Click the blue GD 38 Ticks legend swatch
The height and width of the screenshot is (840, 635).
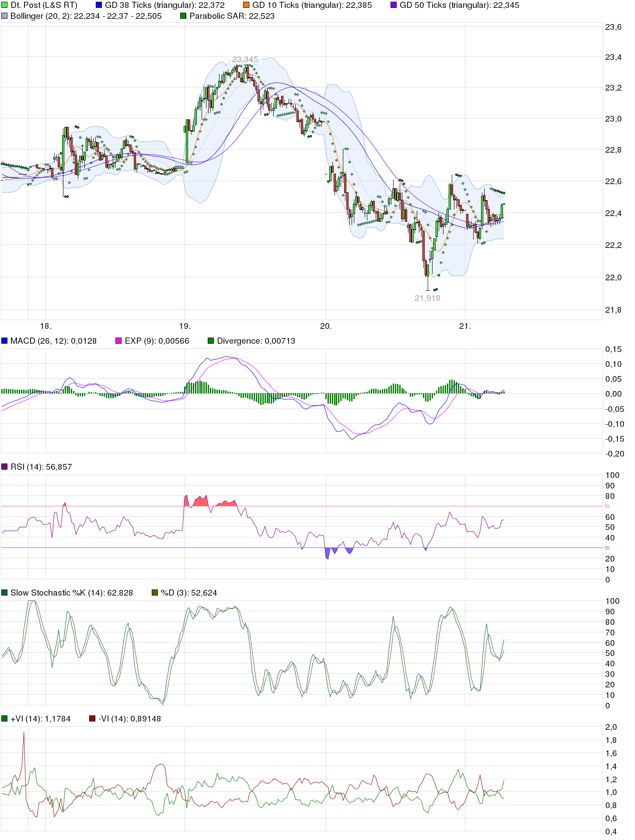pyautogui.click(x=99, y=5)
